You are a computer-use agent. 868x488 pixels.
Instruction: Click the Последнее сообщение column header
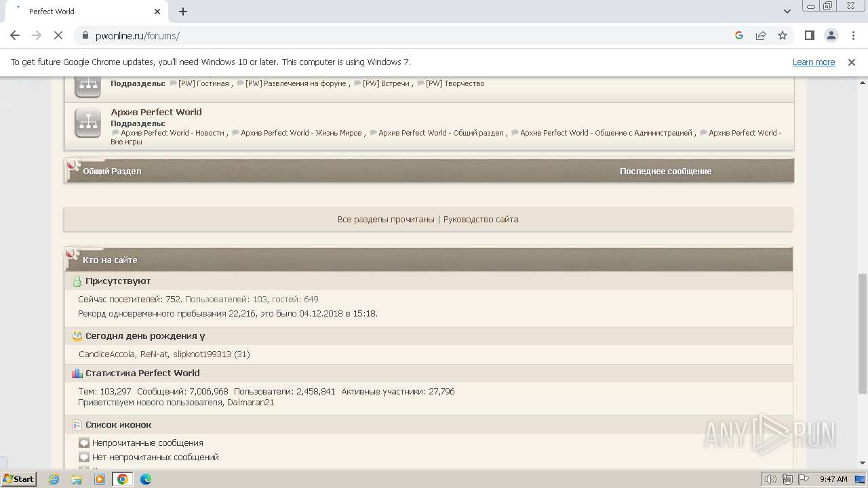665,171
